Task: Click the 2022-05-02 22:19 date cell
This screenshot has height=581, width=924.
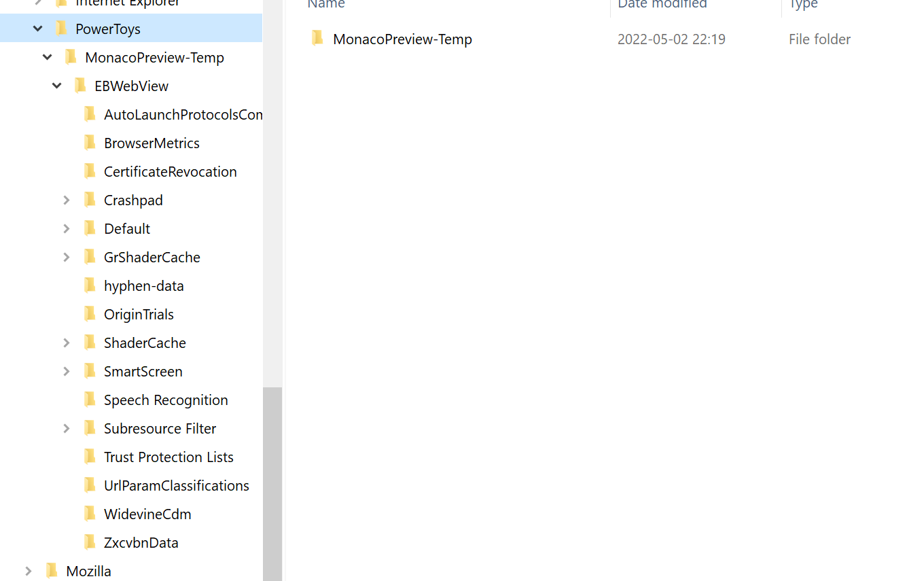Action: click(671, 39)
